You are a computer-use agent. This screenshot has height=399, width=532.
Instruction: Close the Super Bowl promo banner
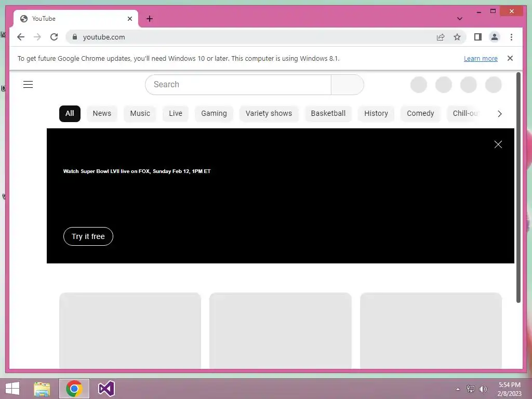[x=498, y=144]
